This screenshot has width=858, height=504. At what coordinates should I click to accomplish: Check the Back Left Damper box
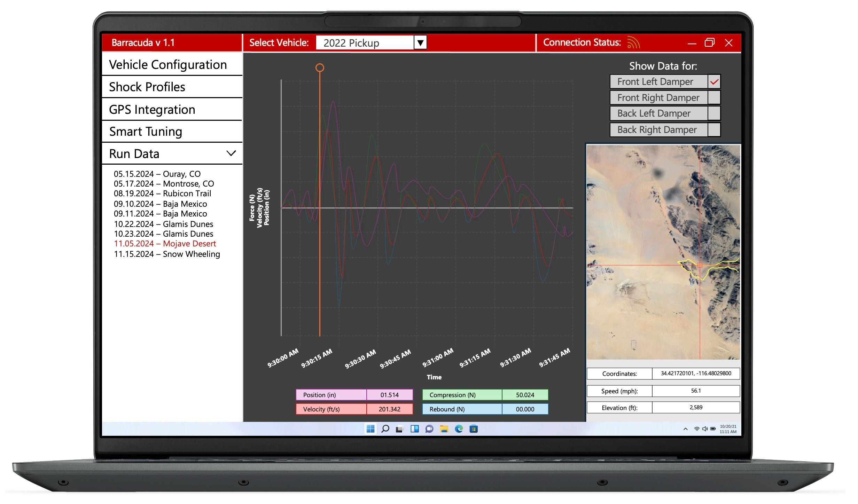tap(714, 113)
